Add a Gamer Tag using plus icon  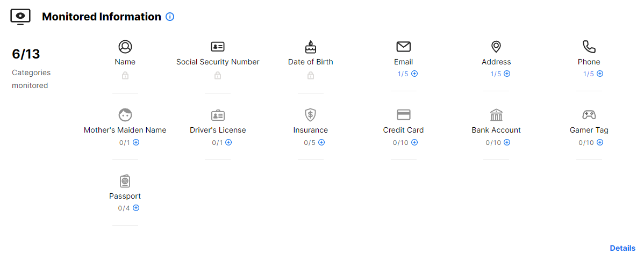[600, 142]
